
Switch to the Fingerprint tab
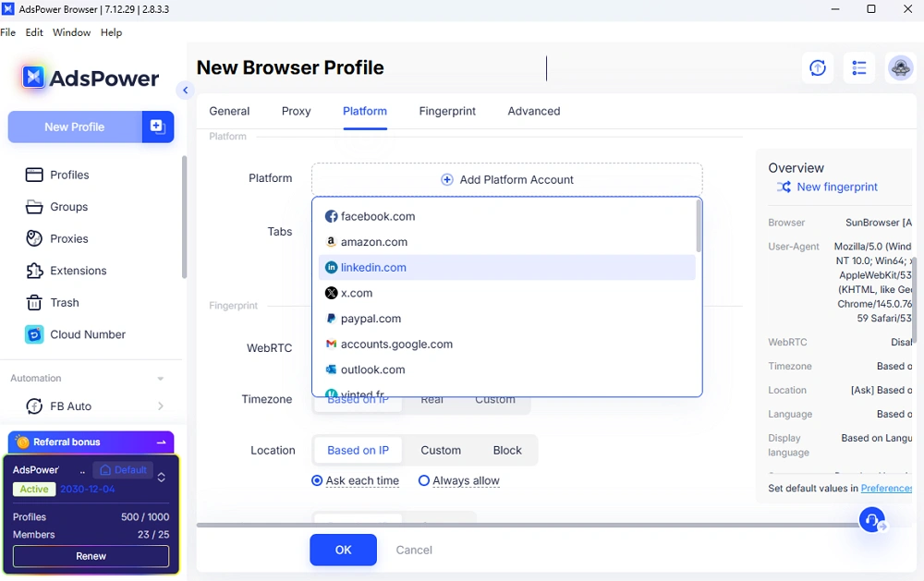pos(447,111)
